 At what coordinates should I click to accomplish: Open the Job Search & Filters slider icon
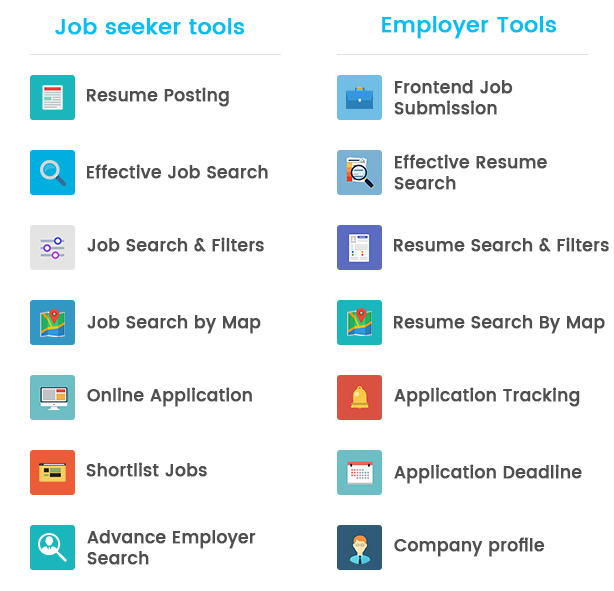[52, 247]
